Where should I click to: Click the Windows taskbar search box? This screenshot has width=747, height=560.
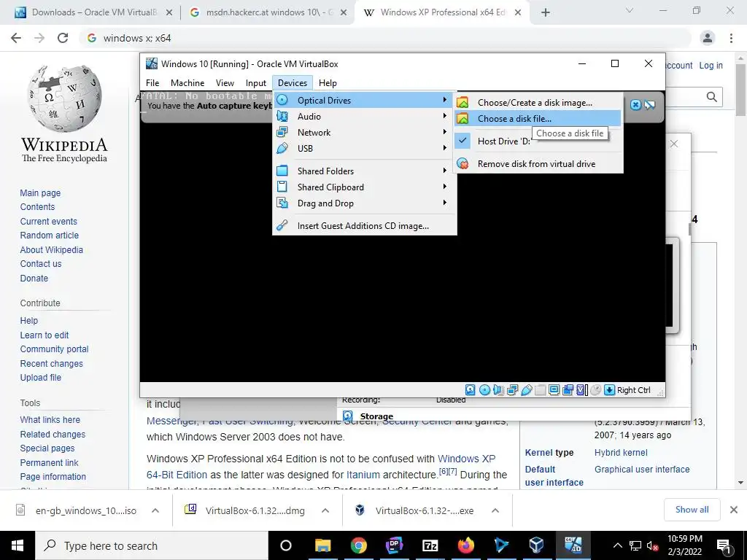pos(152,545)
